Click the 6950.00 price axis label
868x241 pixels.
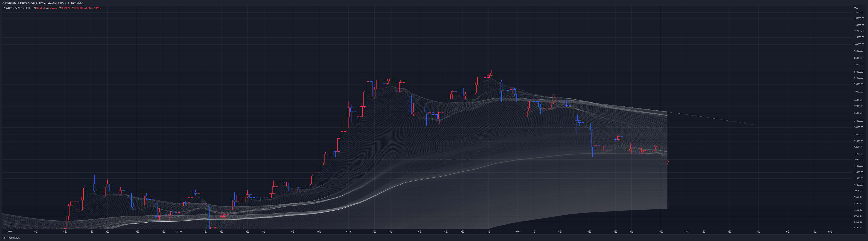click(x=858, y=216)
